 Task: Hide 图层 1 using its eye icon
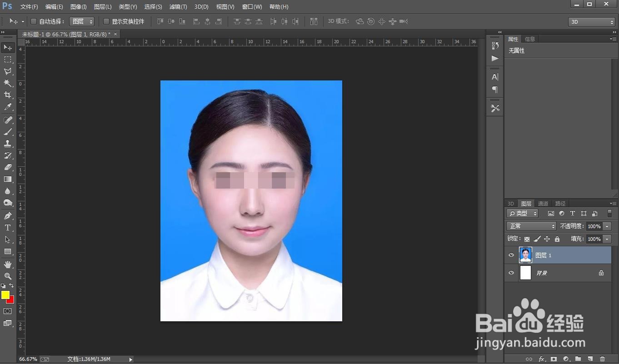pos(511,255)
